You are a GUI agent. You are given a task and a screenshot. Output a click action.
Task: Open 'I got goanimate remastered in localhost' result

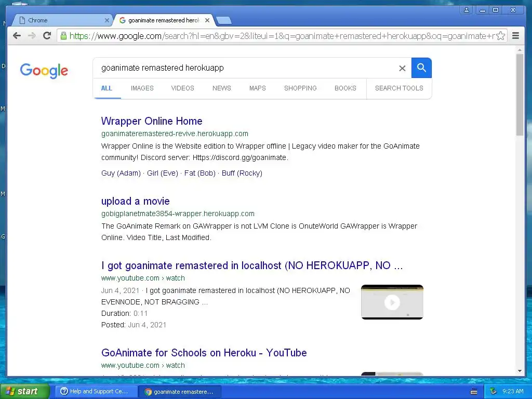point(252,265)
